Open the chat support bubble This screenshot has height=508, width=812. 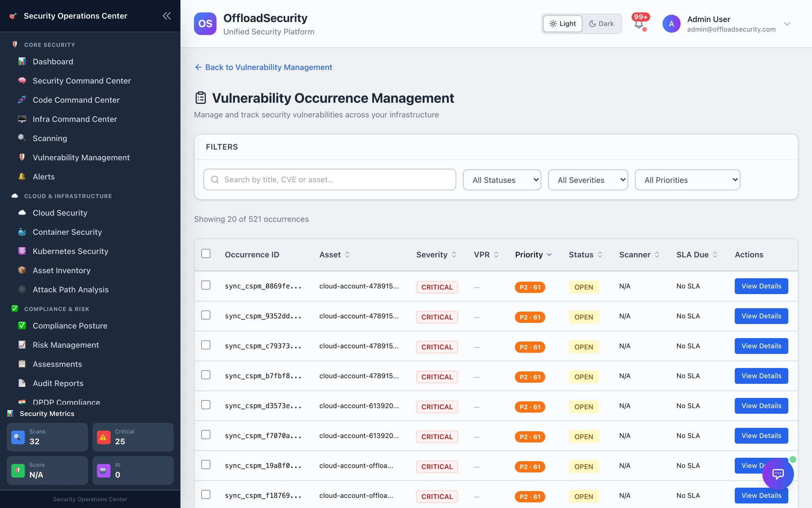[778, 474]
